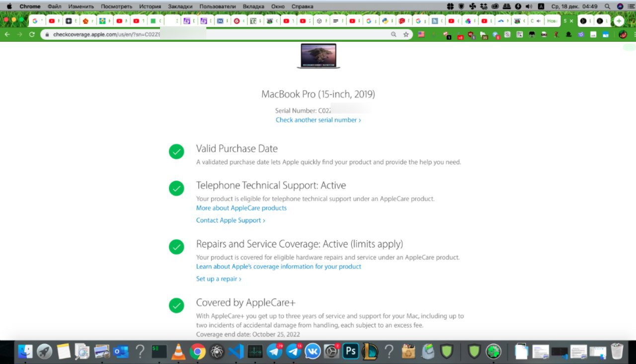Click Repairs and Service Coverage: Active heading
Viewport: 636px width, 364px height.
pos(300,244)
